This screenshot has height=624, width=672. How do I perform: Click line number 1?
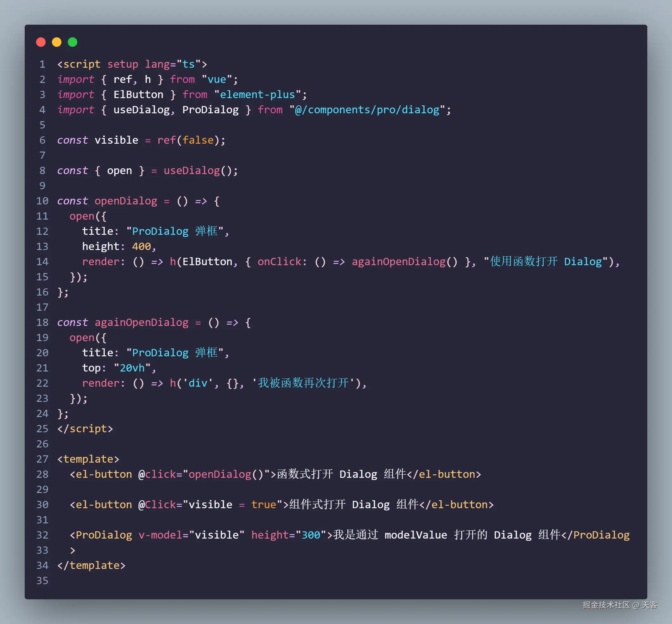click(x=42, y=64)
